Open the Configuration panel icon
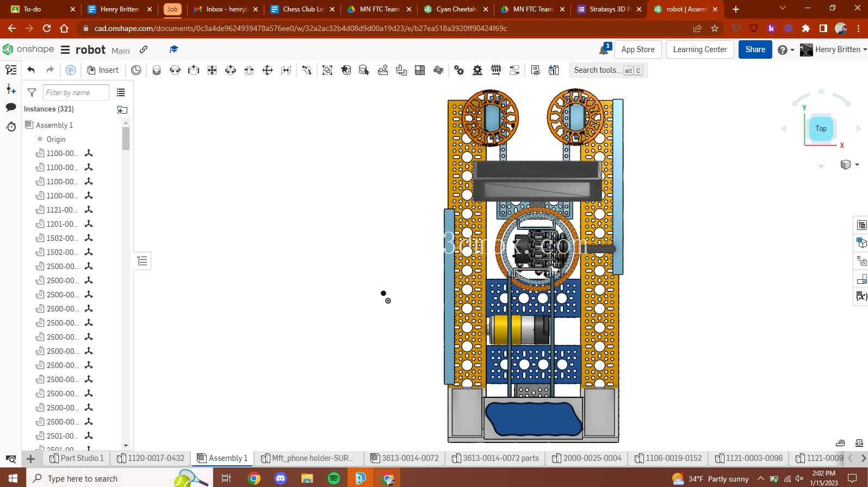 (x=861, y=242)
